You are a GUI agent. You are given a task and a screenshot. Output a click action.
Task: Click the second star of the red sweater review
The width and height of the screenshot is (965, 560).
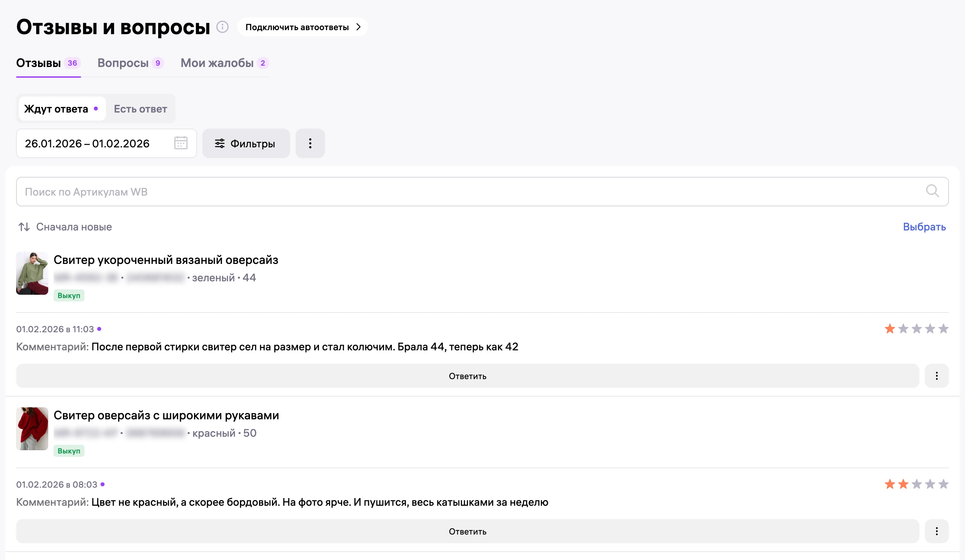click(903, 484)
